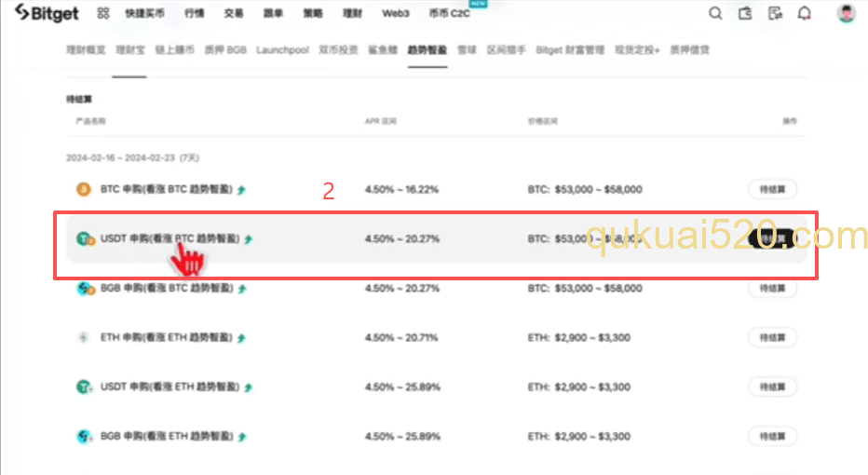This screenshot has width=868, height=475.
Task: Click coin icon of USDT 申购 BTC row
Action: 86,238
